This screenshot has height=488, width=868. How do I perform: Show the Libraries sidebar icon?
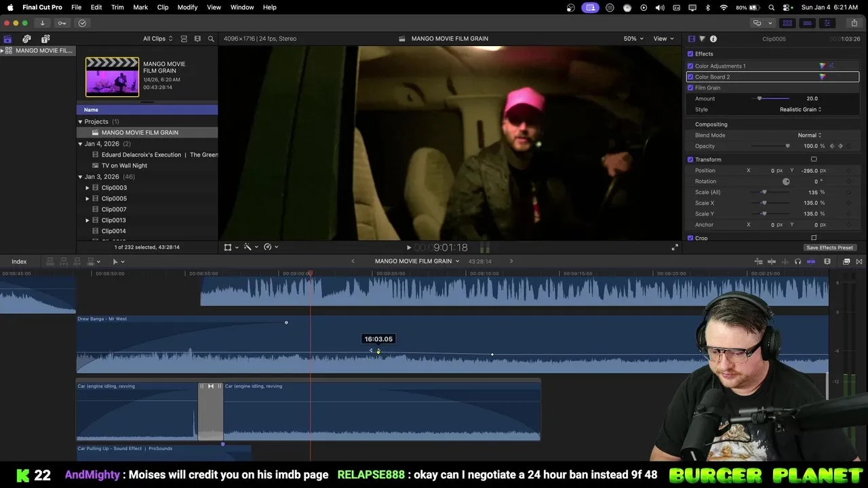(7, 39)
